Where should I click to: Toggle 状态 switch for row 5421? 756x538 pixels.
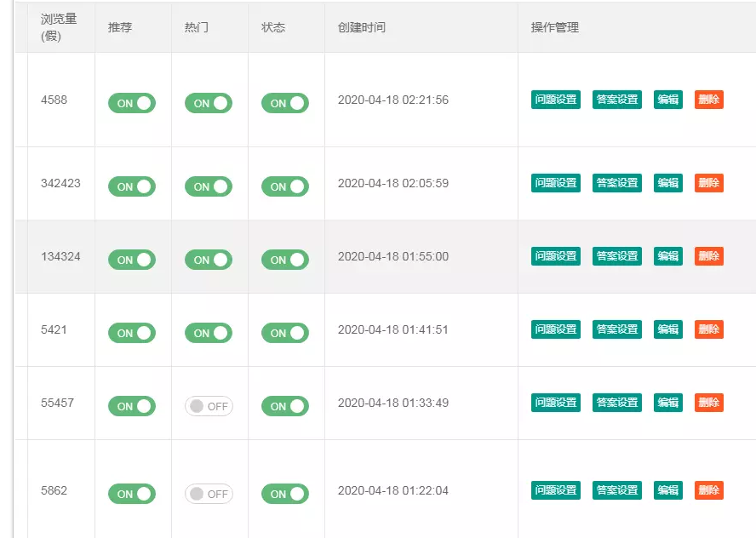tap(285, 333)
